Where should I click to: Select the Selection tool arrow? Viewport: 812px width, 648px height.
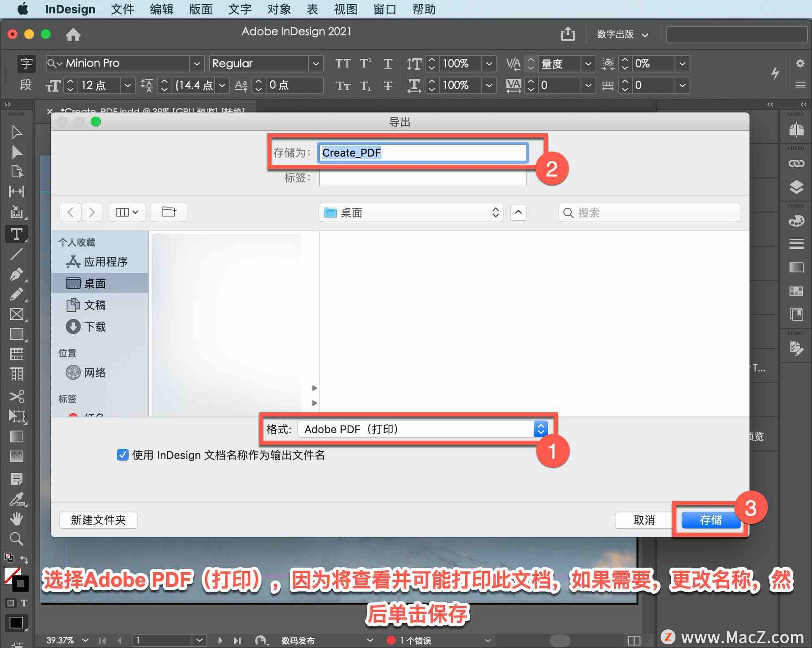(x=16, y=132)
